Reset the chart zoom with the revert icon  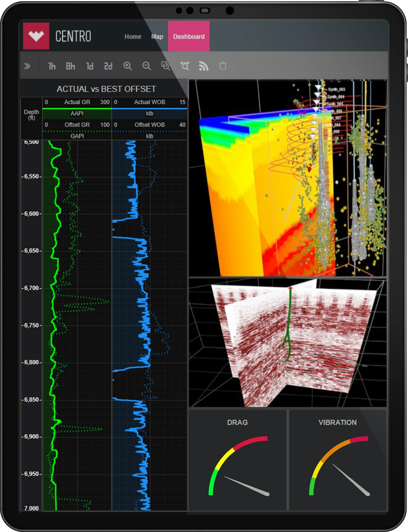[x=185, y=66]
